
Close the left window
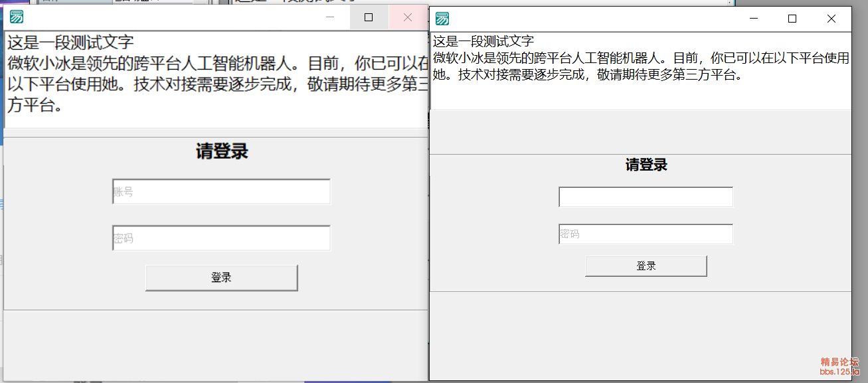point(408,17)
